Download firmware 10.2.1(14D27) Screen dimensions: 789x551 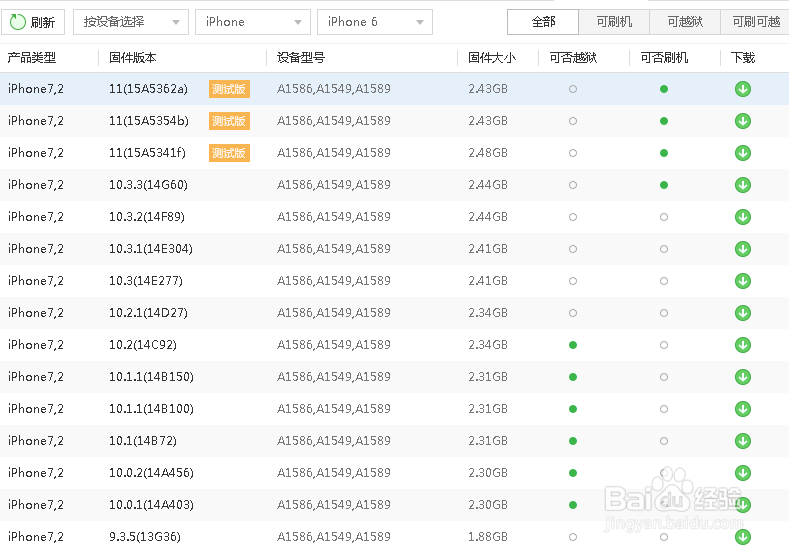point(743,313)
